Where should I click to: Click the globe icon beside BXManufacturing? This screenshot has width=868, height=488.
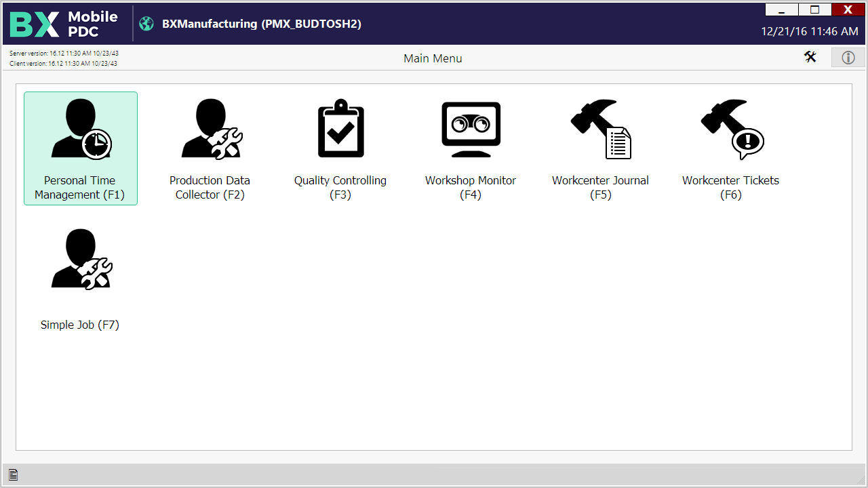[x=146, y=24]
